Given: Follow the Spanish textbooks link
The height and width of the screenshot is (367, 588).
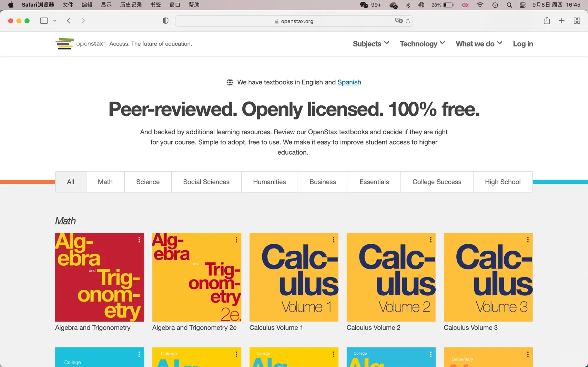Looking at the screenshot, I should 349,82.
